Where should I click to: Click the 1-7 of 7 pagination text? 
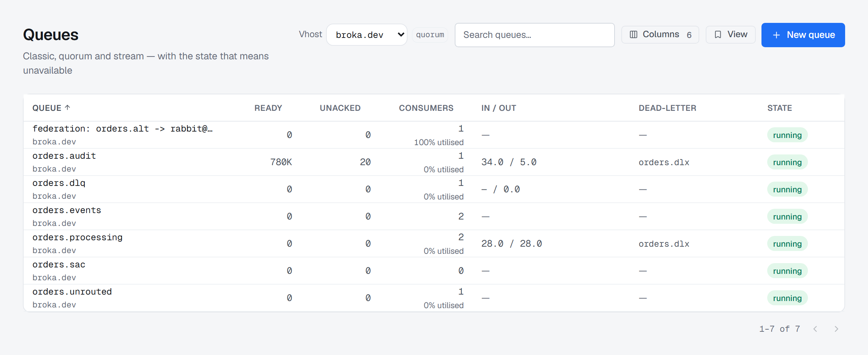click(x=780, y=329)
